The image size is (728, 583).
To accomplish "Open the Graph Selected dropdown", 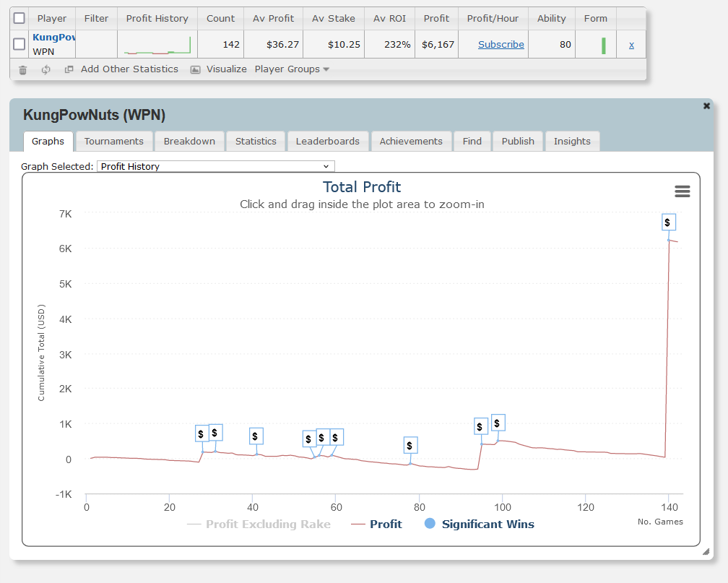I will pyautogui.click(x=215, y=167).
